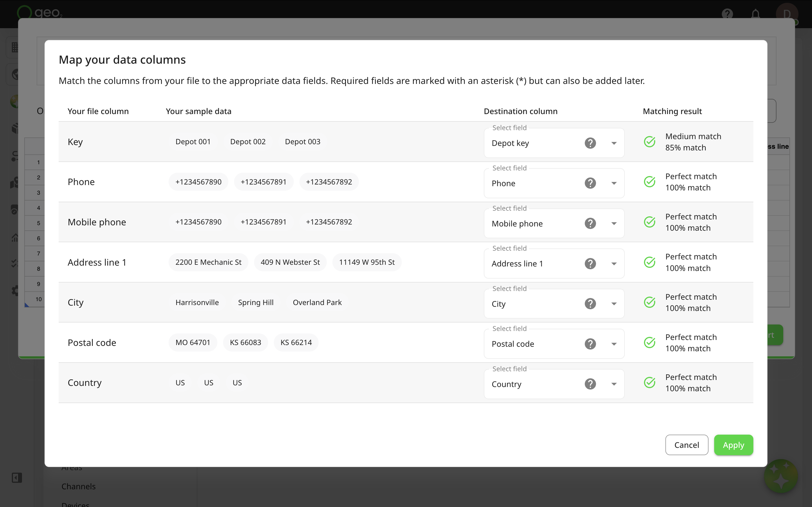Click the notification bell icon in top bar
The width and height of the screenshot is (812, 507).
pos(756,14)
